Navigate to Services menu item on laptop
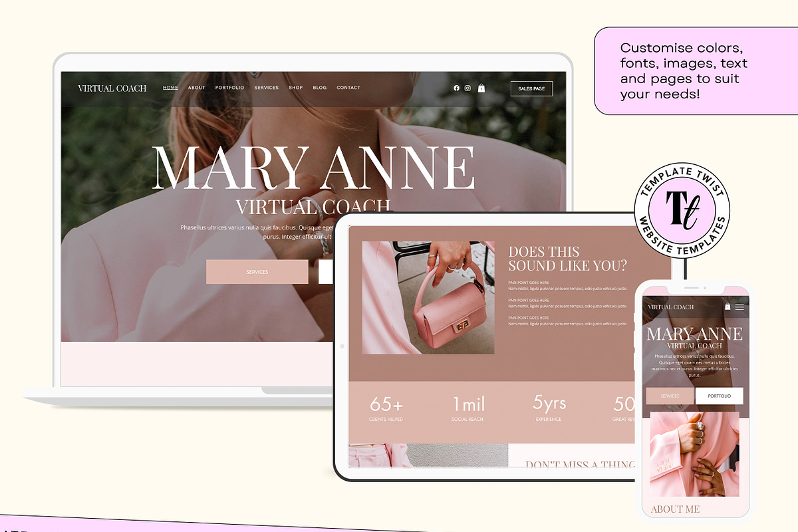The image size is (798, 532). click(x=266, y=88)
